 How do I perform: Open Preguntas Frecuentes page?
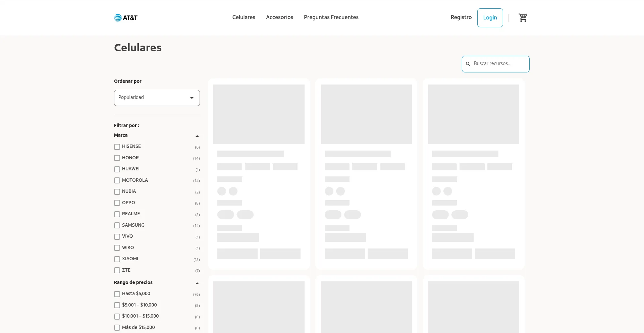click(331, 17)
